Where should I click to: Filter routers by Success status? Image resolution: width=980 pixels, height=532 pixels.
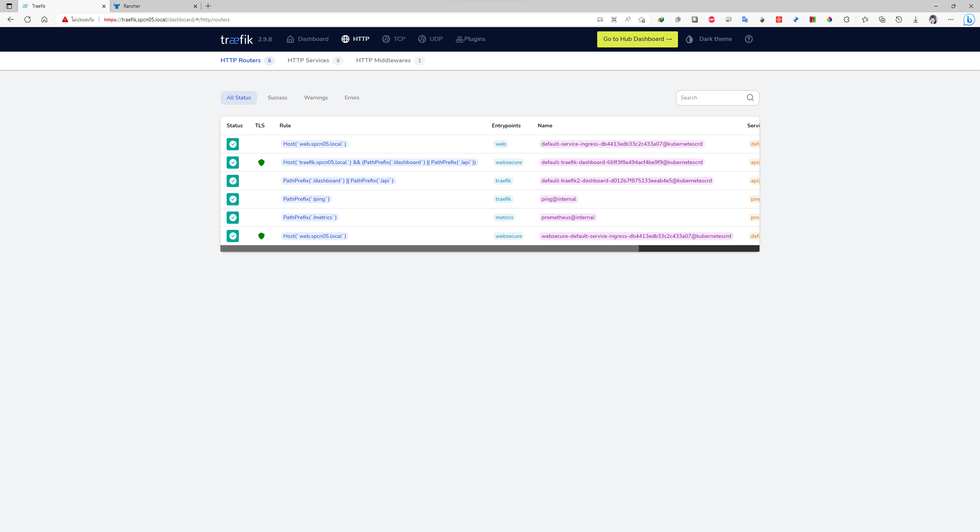pyautogui.click(x=277, y=98)
